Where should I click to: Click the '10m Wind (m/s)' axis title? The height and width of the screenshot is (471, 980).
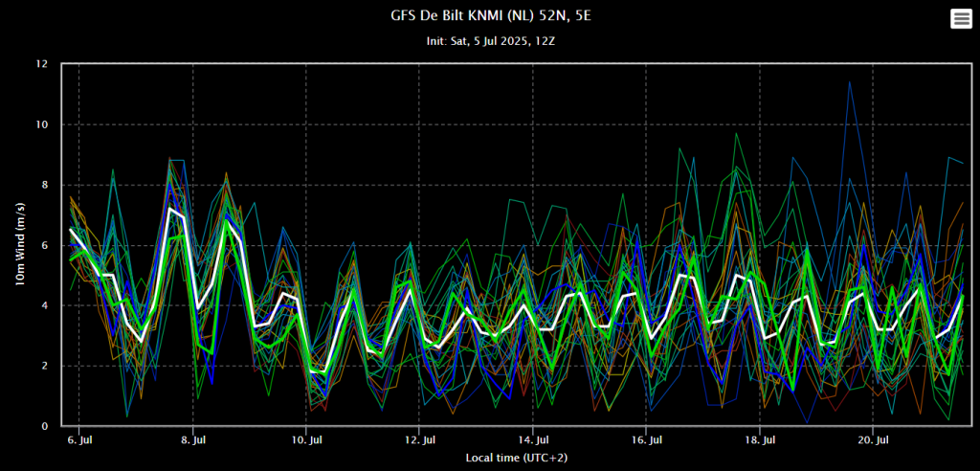pyautogui.click(x=19, y=245)
